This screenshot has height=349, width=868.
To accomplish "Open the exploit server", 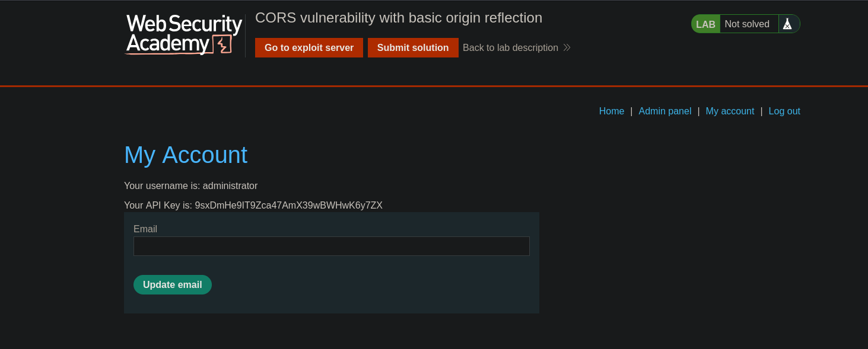I will tap(309, 47).
